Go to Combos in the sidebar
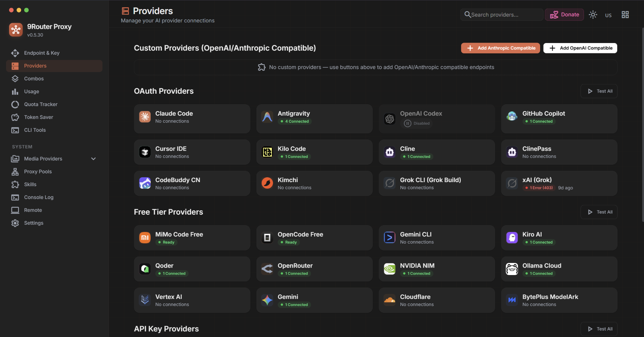Image resolution: width=644 pixels, height=337 pixels. pos(54,79)
